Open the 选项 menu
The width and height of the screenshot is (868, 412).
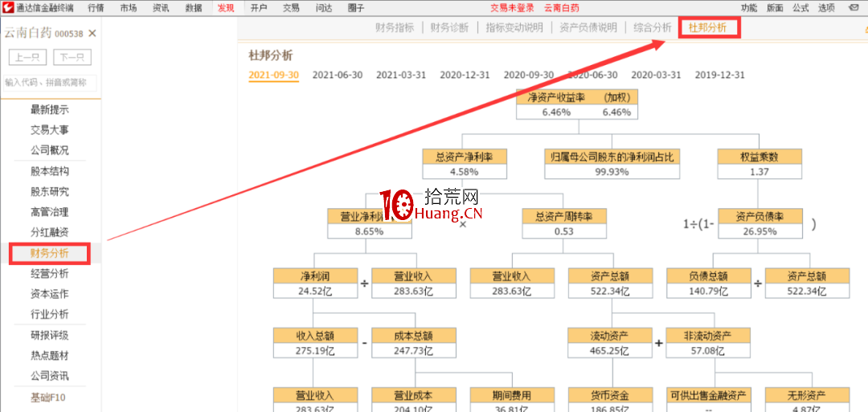[826, 8]
